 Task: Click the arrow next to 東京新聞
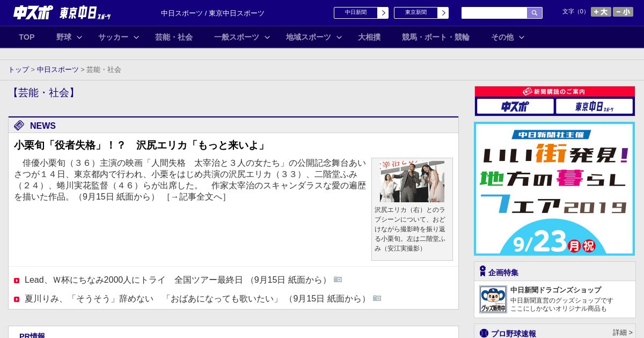click(443, 13)
